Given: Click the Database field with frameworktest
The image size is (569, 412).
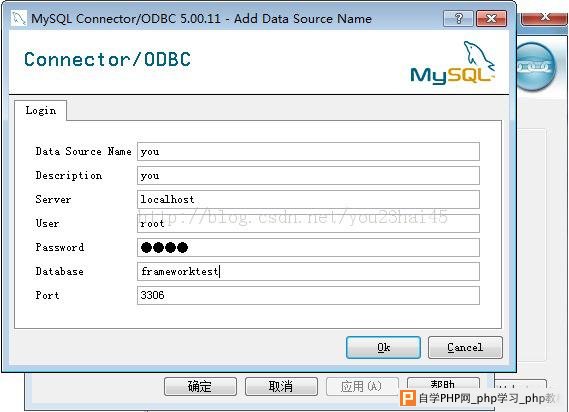Looking at the screenshot, I should (x=308, y=271).
